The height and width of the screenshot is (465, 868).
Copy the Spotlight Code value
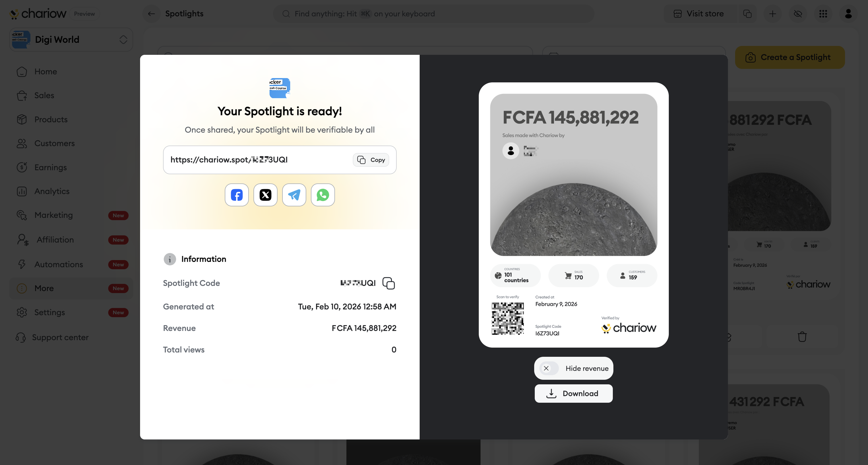point(389,283)
